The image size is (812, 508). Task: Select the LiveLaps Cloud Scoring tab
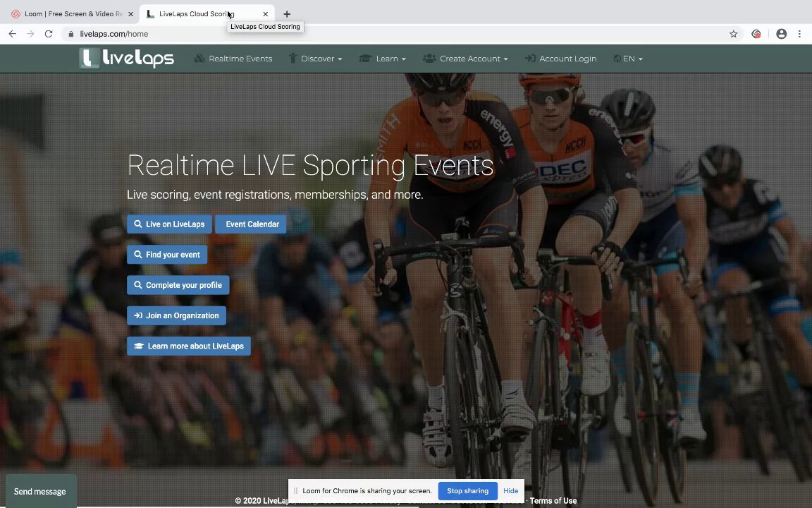[x=207, y=14]
